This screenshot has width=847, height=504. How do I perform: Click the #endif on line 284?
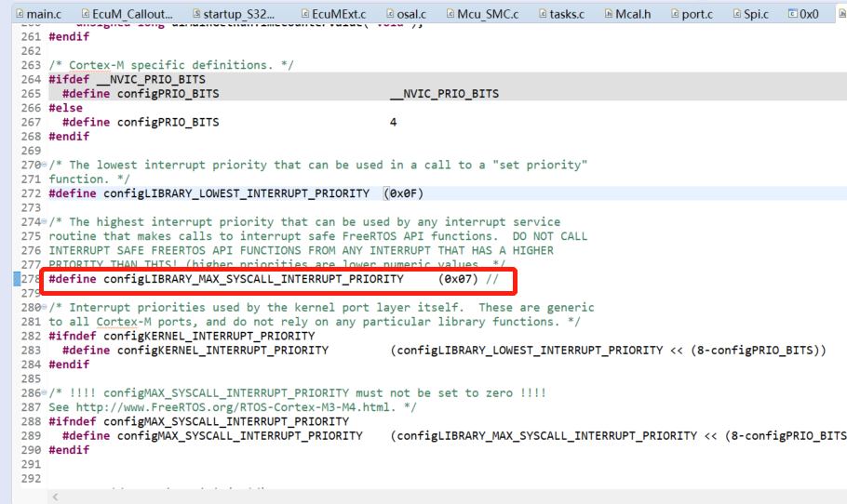coord(69,365)
